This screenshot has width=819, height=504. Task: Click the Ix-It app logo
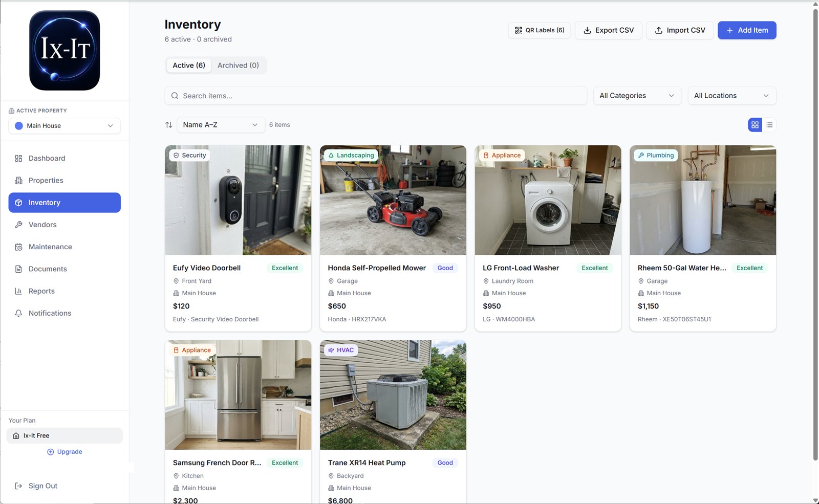tap(64, 50)
